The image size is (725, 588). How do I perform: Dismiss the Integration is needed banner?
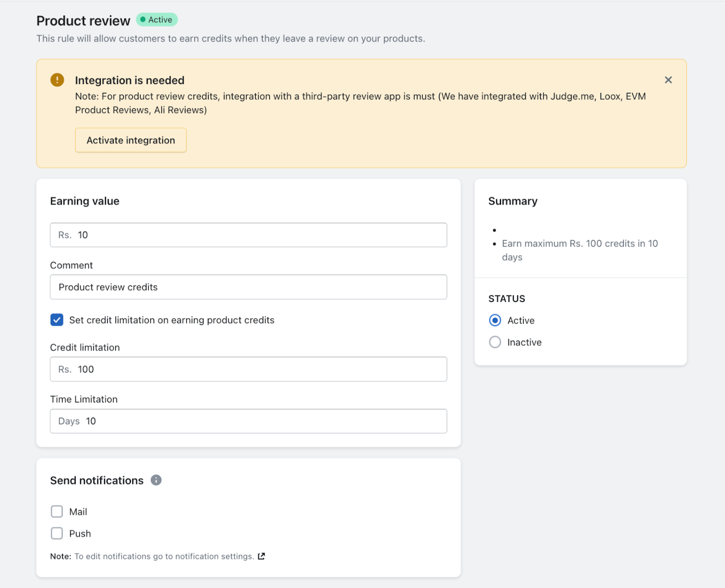coord(668,80)
